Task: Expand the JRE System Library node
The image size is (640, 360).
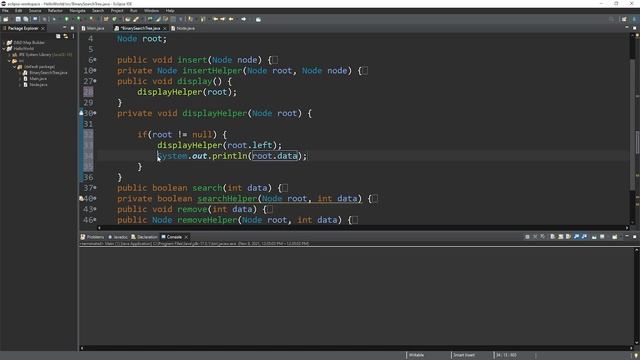Action: tap(9, 55)
